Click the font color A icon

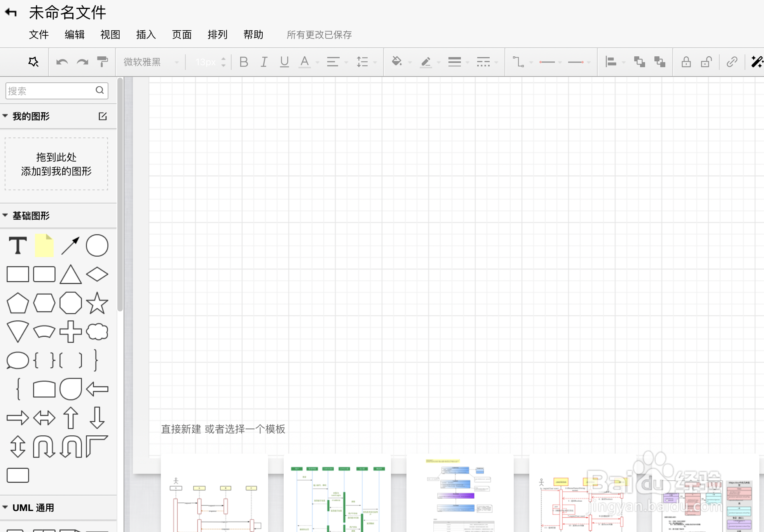[305, 62]
